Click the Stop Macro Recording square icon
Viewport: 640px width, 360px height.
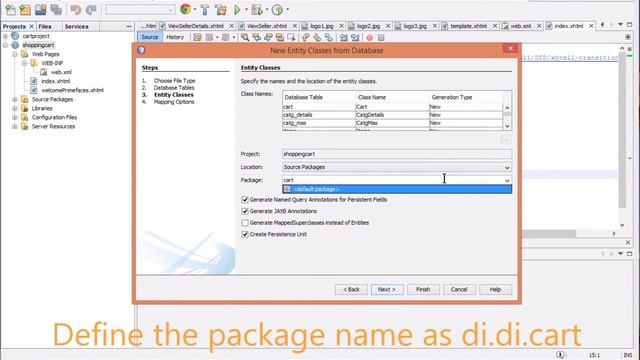381,38
